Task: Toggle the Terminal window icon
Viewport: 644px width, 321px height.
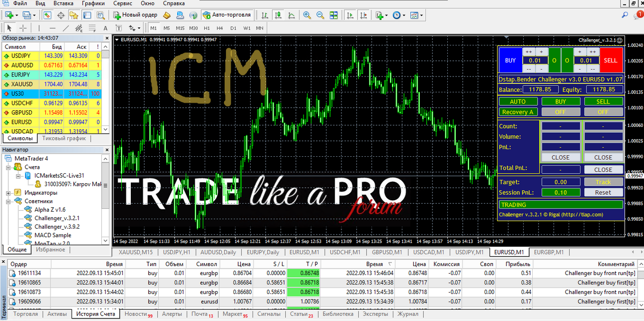Action: click(87, 15)
